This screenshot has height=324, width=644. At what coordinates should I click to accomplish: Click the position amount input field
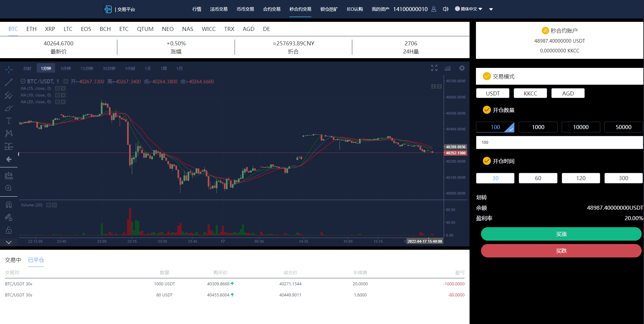pos(559,143)
